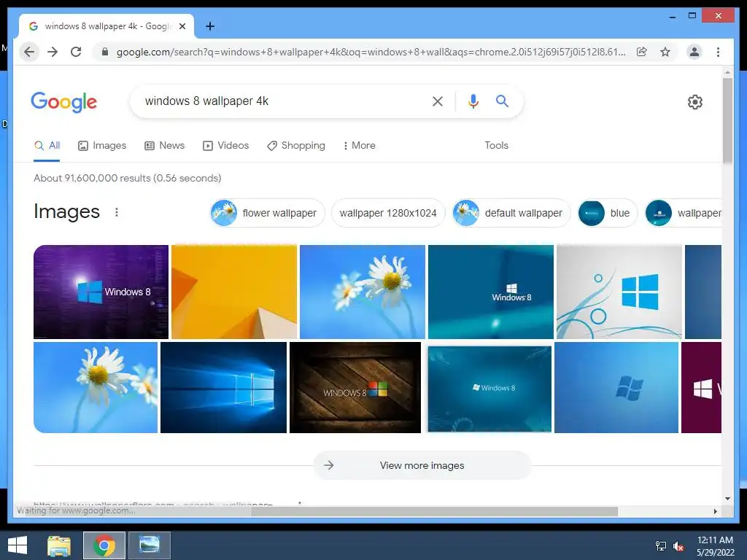Open the Images section three-dot options
The width and height of the screenshot is (747, 560).
[117, 212]
